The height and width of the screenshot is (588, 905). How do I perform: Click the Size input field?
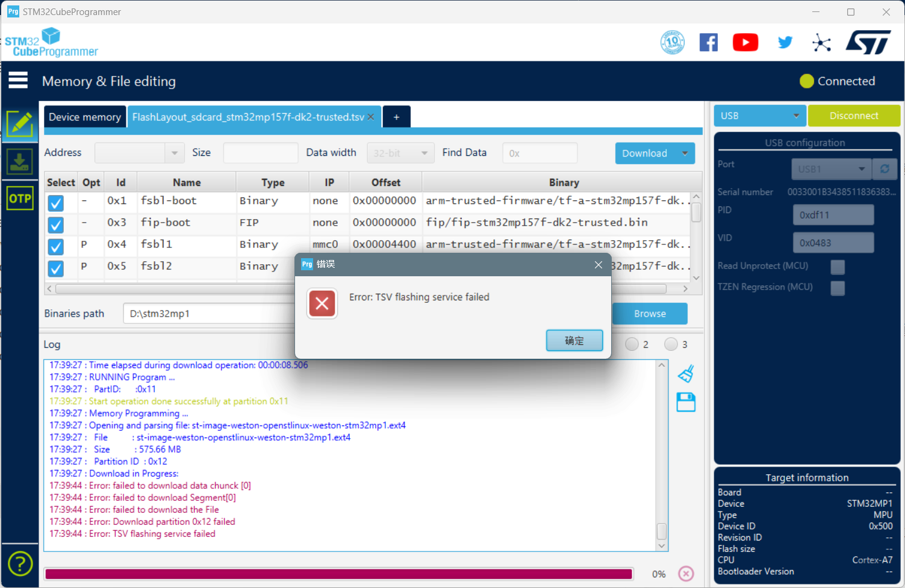[260, 153]
